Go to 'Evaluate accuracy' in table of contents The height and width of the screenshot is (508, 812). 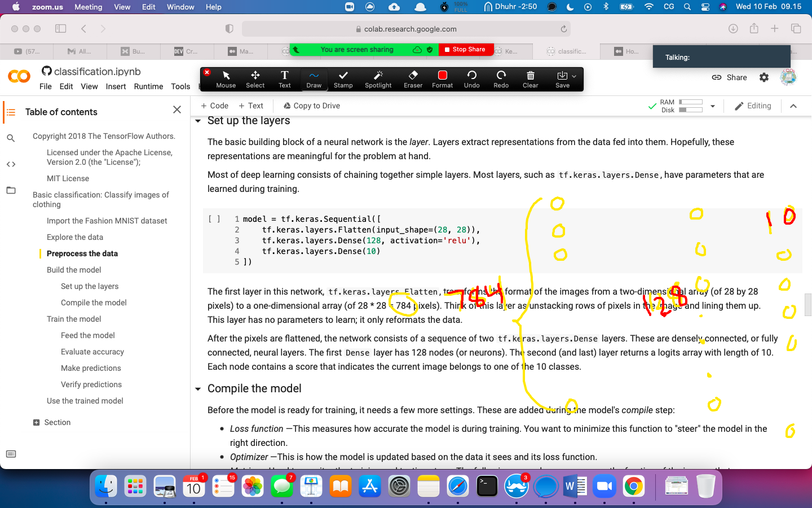pyautogui.click(x=92, y=352)
